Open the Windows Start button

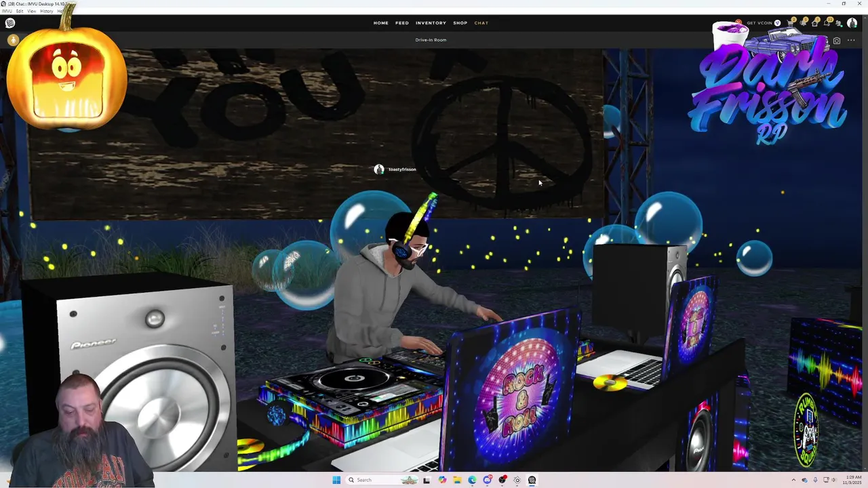tap(336, 480)
